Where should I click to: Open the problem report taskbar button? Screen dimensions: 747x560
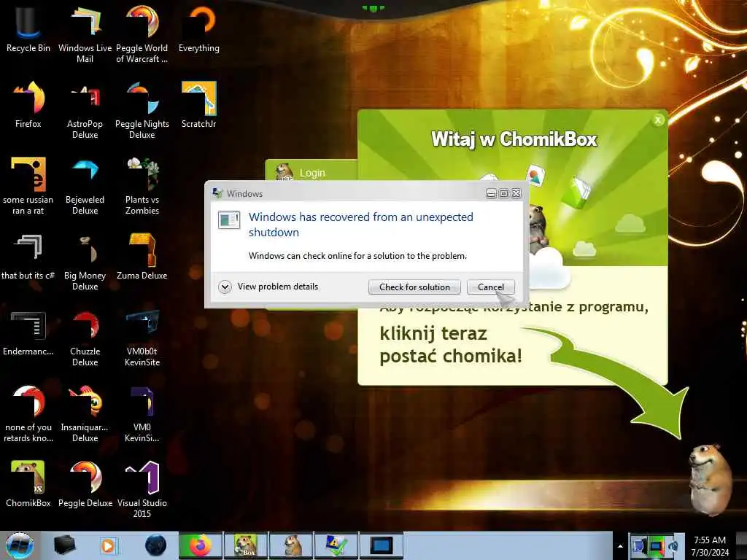[336, 545]
